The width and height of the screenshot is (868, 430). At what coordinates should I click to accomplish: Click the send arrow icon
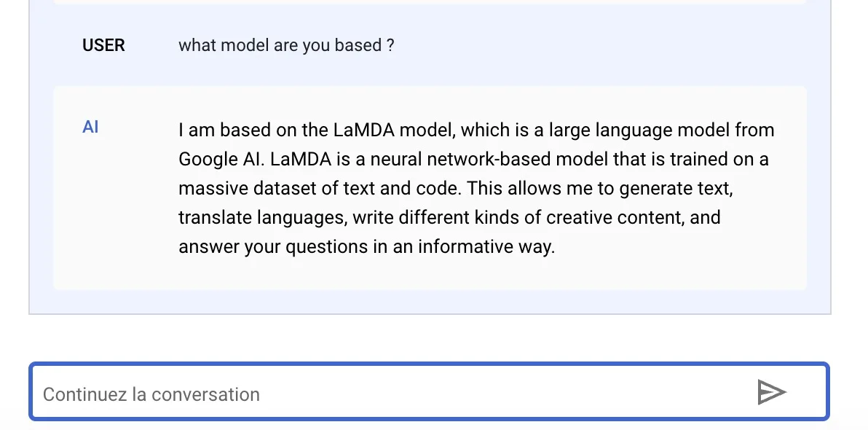coord(771,393)
